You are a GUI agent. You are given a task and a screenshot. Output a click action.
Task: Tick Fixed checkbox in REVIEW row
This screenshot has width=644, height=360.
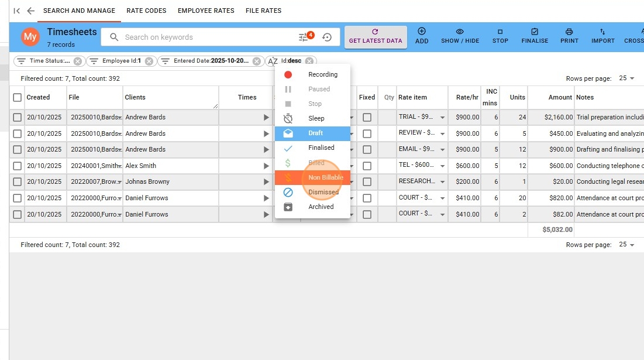[367, 134]
